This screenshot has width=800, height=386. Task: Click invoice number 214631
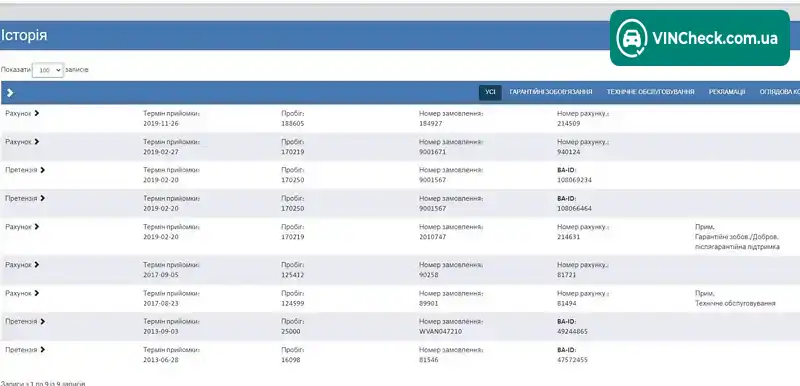(x=568, y=237)
